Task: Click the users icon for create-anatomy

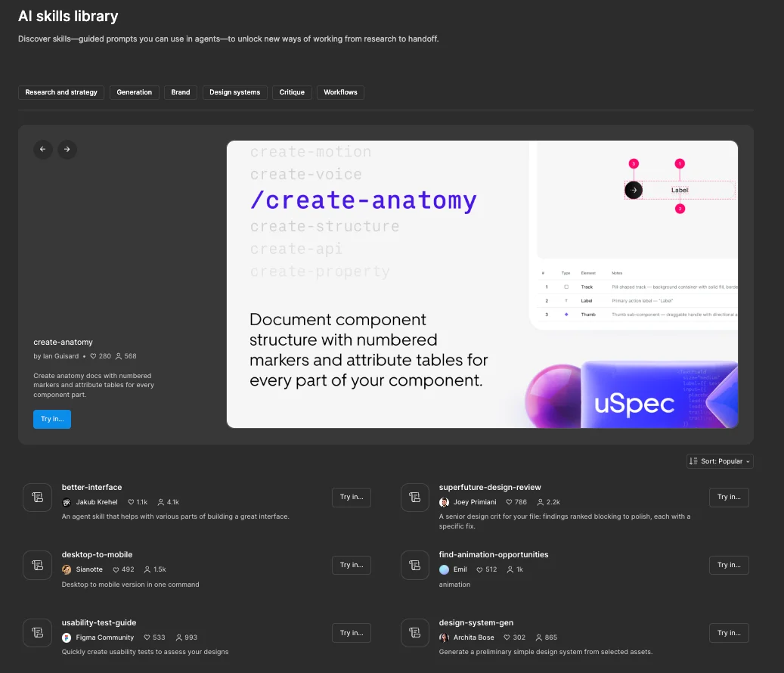Action: (x=119, y=356)
